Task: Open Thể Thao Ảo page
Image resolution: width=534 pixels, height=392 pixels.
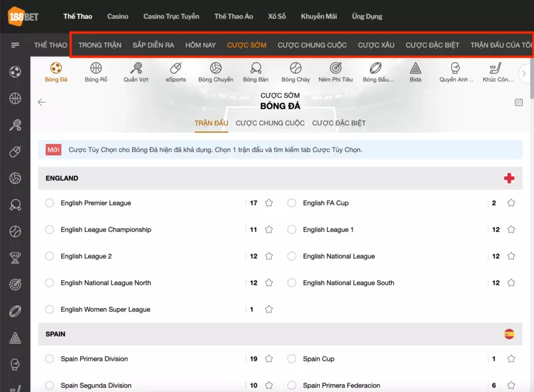Action: point(234,16)
